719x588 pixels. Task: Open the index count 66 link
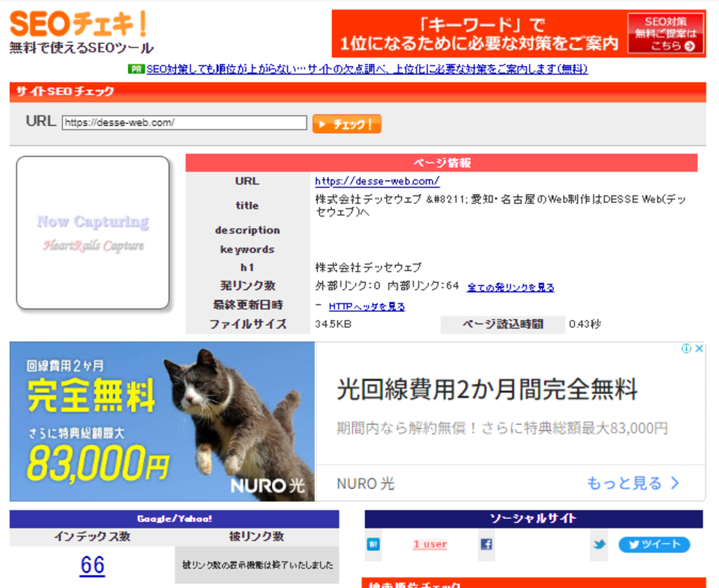pos(93,565)
